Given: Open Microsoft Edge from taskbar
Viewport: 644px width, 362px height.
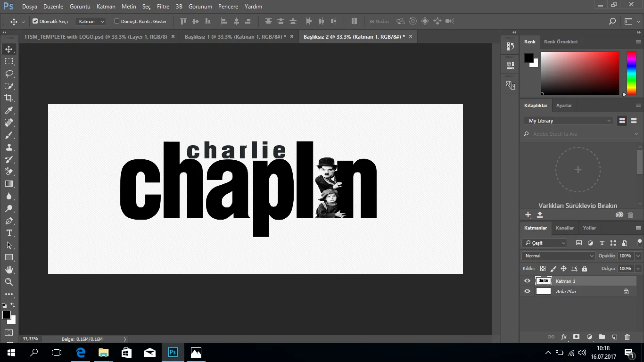Looking at the screenshot, I should (81, 352).
